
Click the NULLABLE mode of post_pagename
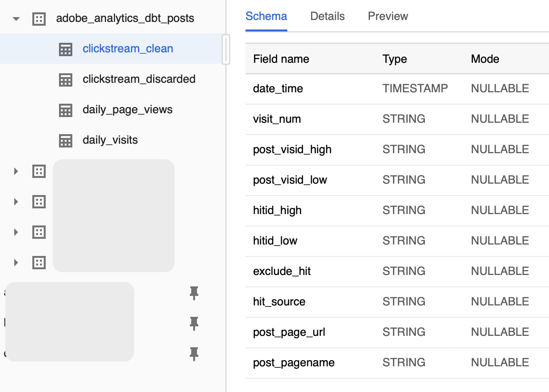[x=500, y=363]
